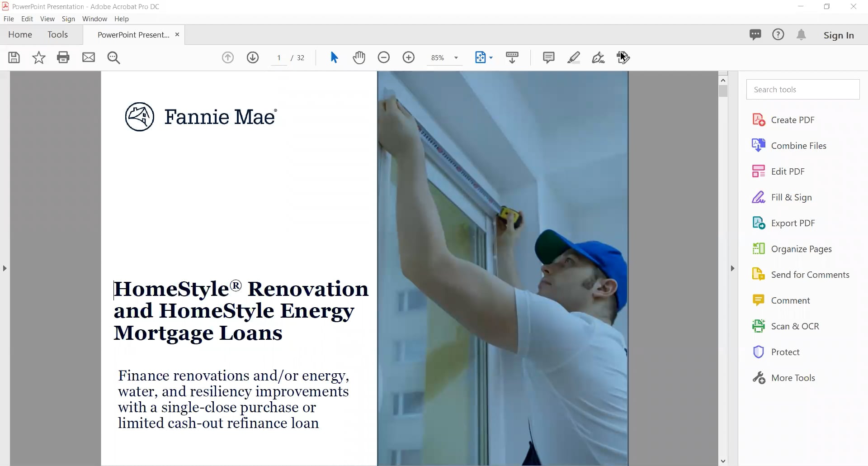Expand the left navigation pane arrow
This screenshot has width=868, height=466.
5,268
